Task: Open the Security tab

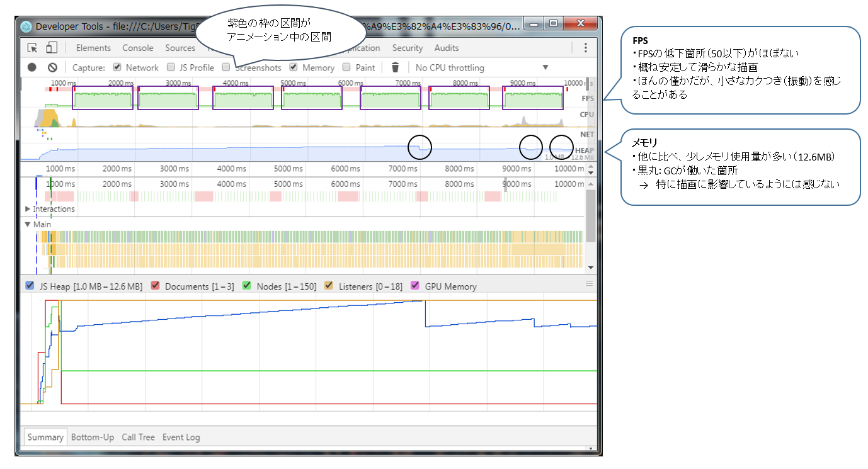Action: pos(408,48)
